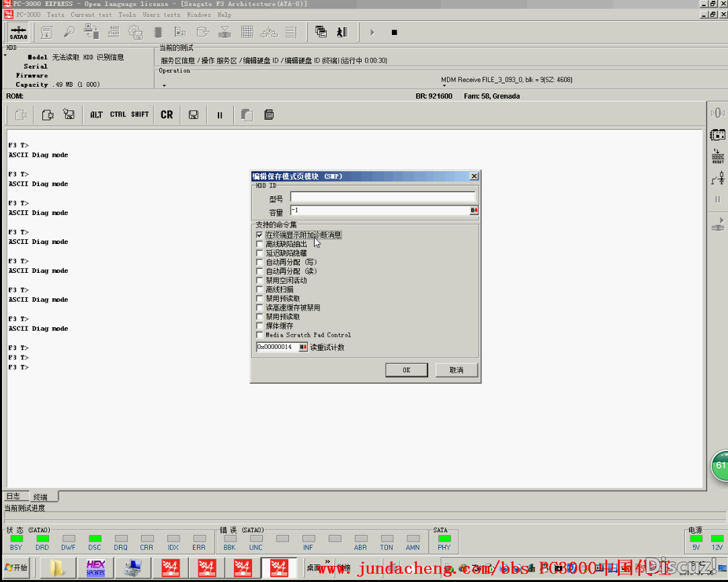Enable Media Scratch Pad Control checkbox
Image resolution: width=728 pixels, height=582 pixels.
[259, 335]
